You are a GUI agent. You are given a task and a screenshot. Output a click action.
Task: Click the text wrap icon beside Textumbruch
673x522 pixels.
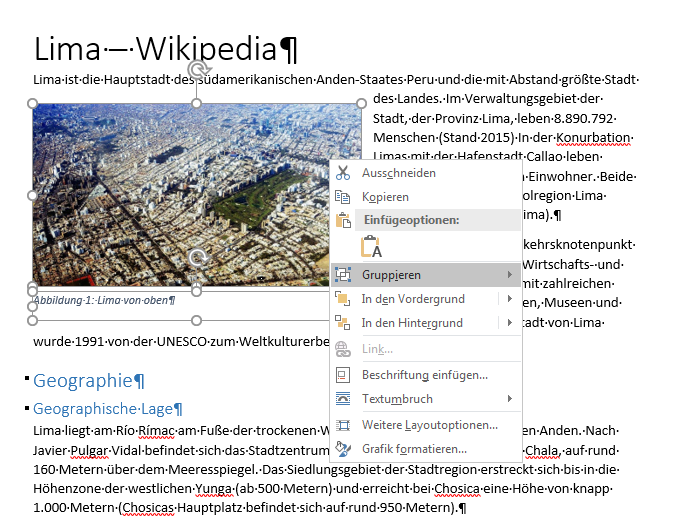pyautogui.click(x=343, y=399)
